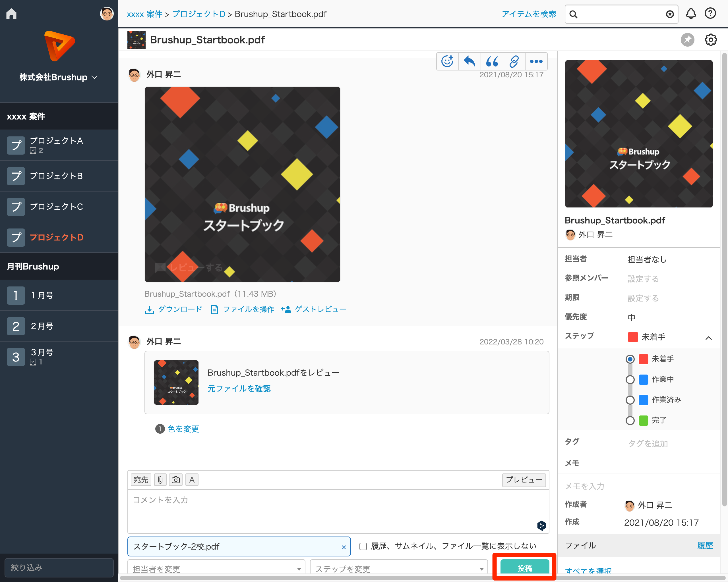Open the ゲストレビュー link
The height and width of the screenshot is (582, 728).
click(314, 309)
